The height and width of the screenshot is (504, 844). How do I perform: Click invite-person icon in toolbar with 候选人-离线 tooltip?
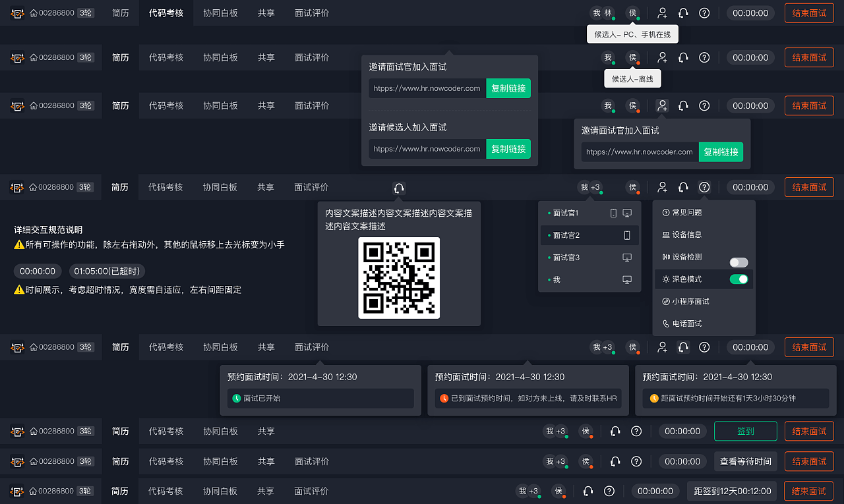point(663,57)
